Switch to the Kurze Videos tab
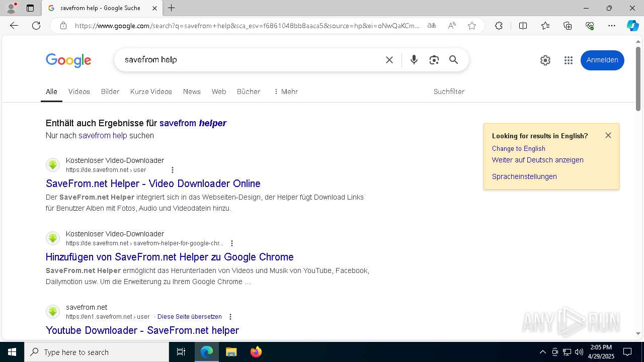Image resolution: width=644 pixels, height=362 pixels. coord(151,92)
